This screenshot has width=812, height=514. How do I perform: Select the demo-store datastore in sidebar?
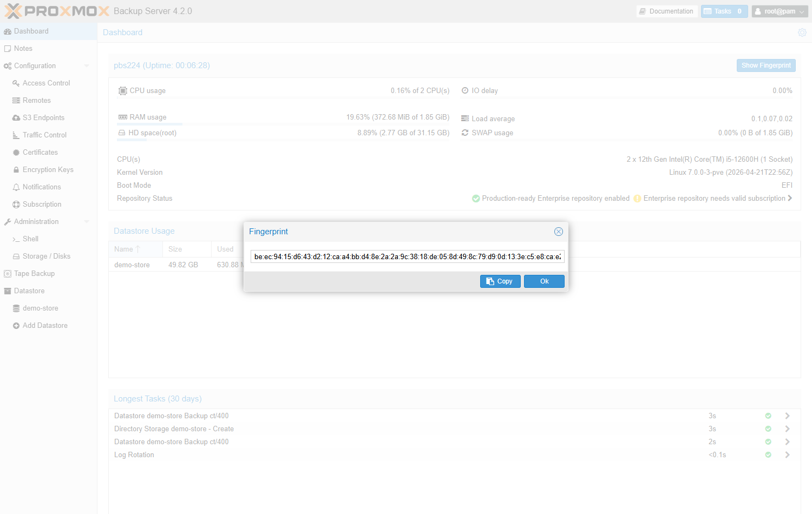pyautogui.click(x=49, y=308)
